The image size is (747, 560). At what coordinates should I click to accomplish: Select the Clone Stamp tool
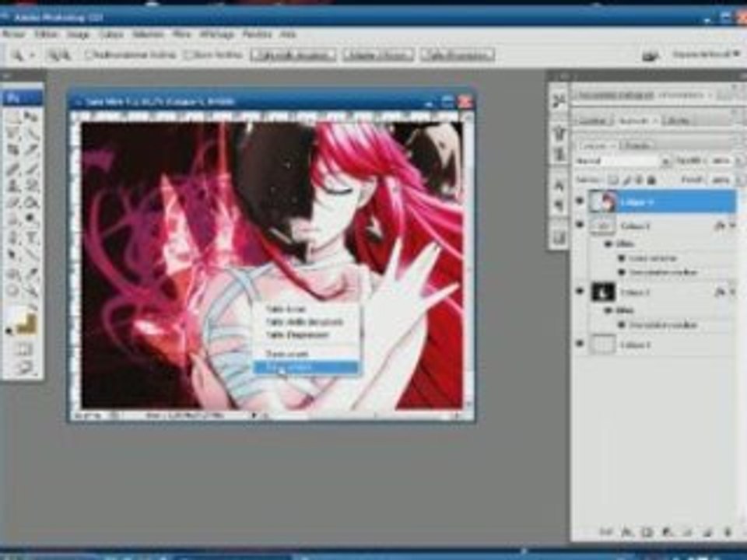(x=13, y=186)
